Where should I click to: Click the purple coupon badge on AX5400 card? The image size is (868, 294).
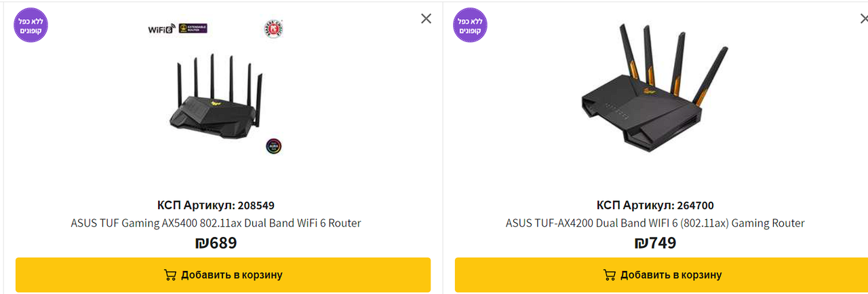(31, 26)
